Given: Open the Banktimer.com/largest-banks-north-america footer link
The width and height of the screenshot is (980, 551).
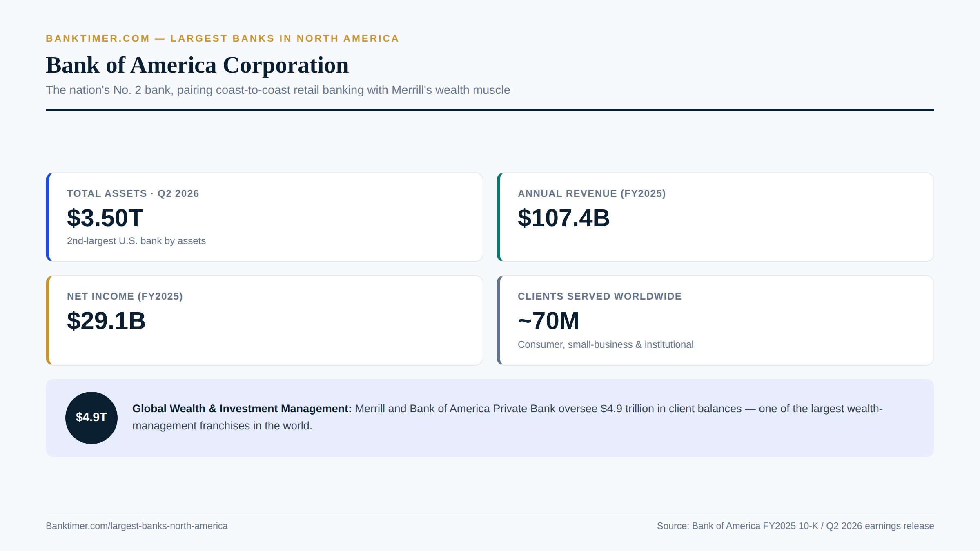Looking at the screenshot, I should tap(137, 526).
